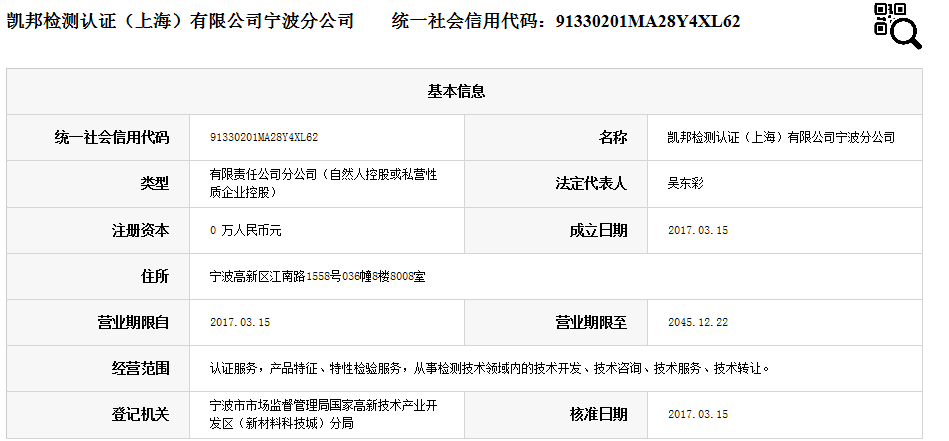
Task: Select the business scope text starting 认证服务
Action: click(x=490, y=368)
